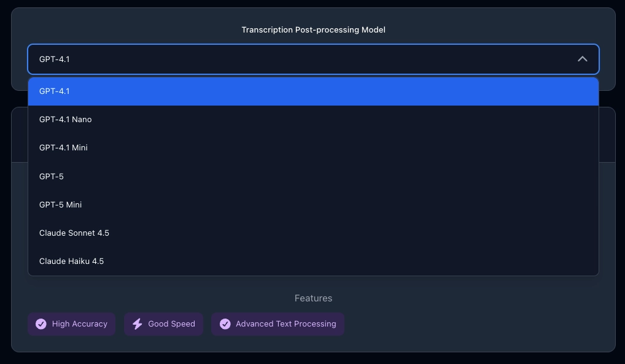This screenshot has height=364, width=625.
Task: Click the Advanced Text Processing badge
Action: (x=278, y=323)
